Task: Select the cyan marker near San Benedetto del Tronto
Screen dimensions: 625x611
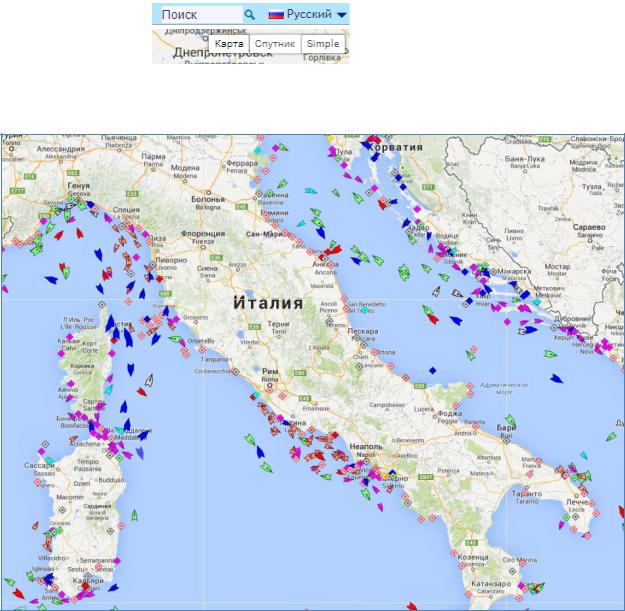Action: click(364, 310)
